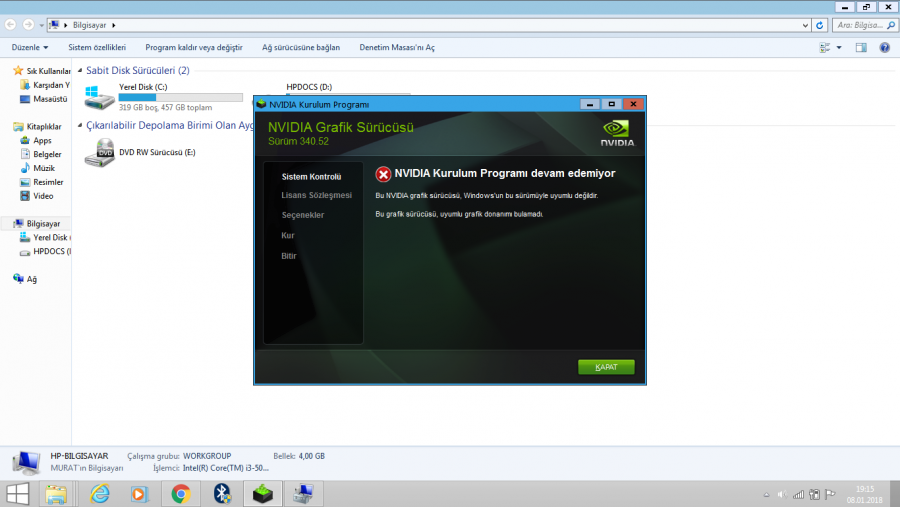Viewport: 900px width, 507px height.
Task: Select Lisans Sözleşmesi step in installer sidebar
Action: tap(316, 195)
